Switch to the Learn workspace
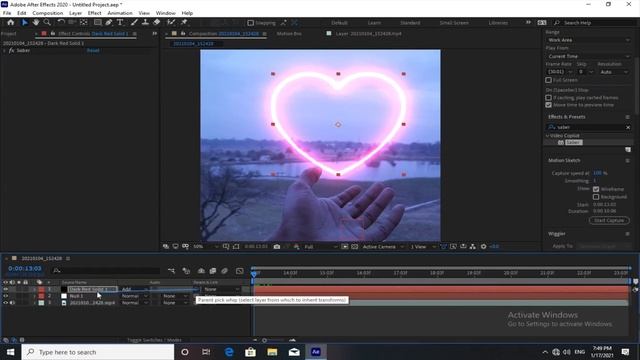 [374, 23]
